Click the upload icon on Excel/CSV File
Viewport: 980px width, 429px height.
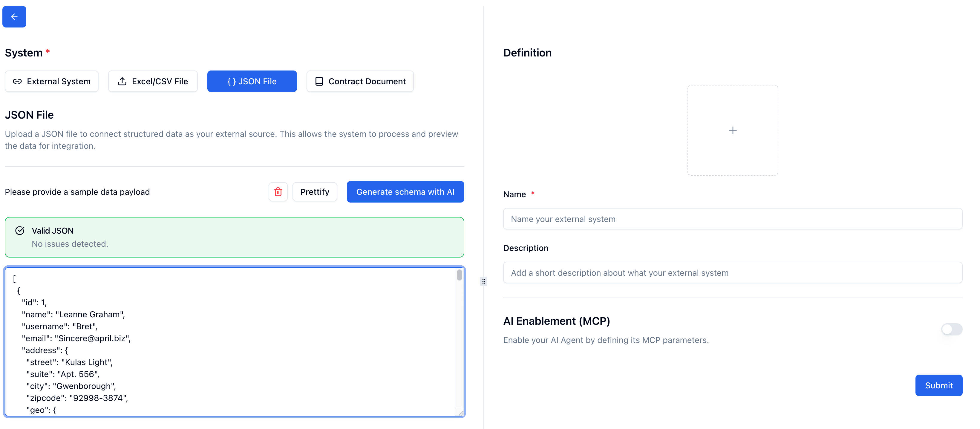[x=122, y=81]
